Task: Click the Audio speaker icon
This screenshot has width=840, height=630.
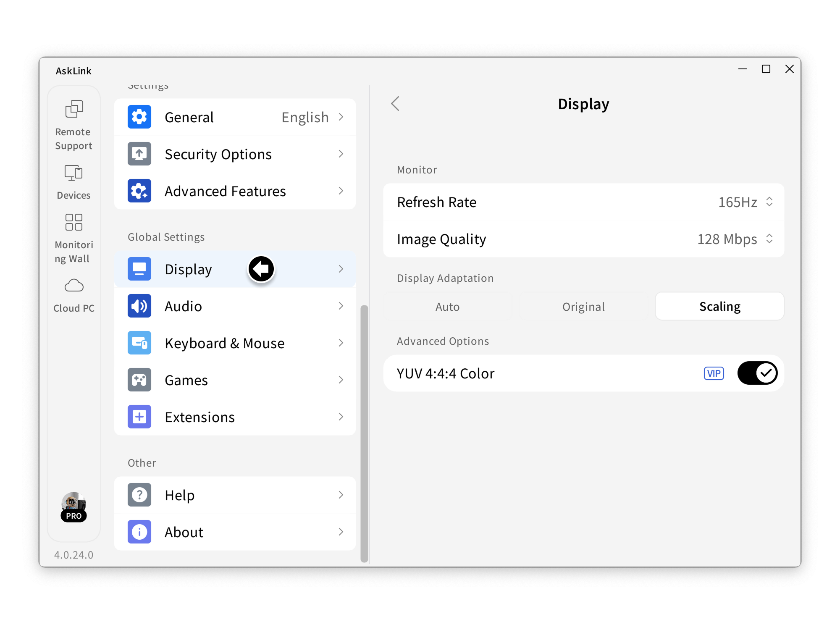Action: [x=139, y=306]
